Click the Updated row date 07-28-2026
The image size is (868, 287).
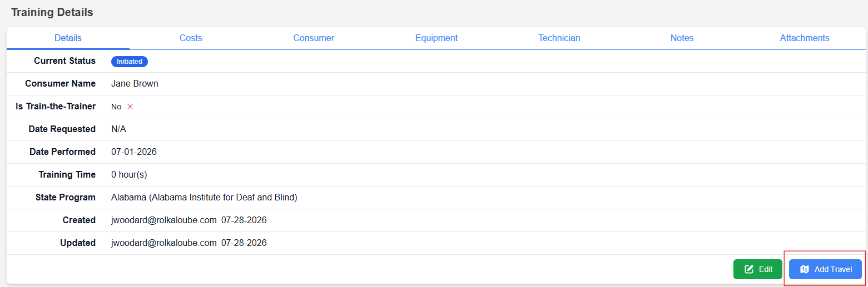click(x=244, y=243)
